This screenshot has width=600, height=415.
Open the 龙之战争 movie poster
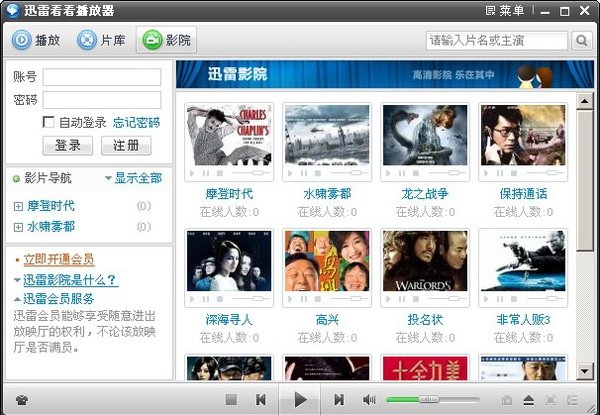pyautogui.click(x=425, y=135)
